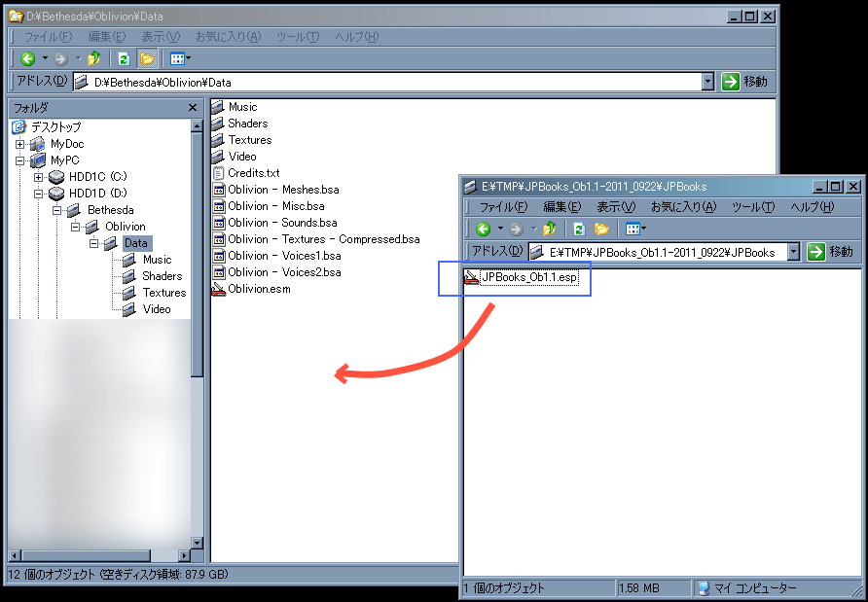Close the フォルダ pane with its X button
Viewport: 868px width, 602px height.
click(x=193, y=108)
